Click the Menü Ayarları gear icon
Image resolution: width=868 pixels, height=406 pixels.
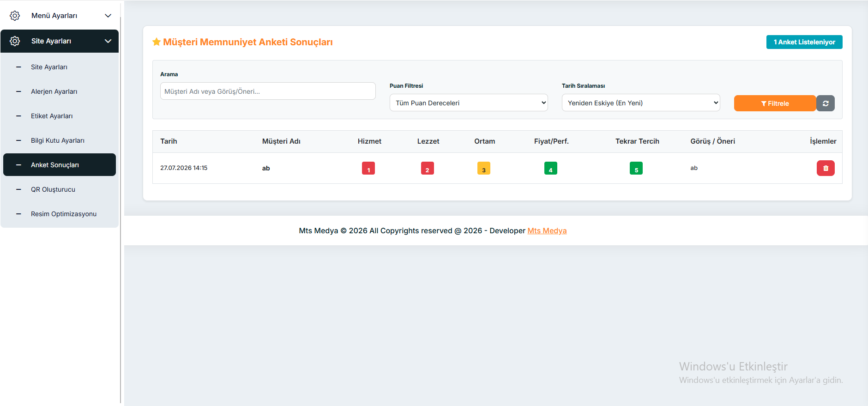(15, 16)
